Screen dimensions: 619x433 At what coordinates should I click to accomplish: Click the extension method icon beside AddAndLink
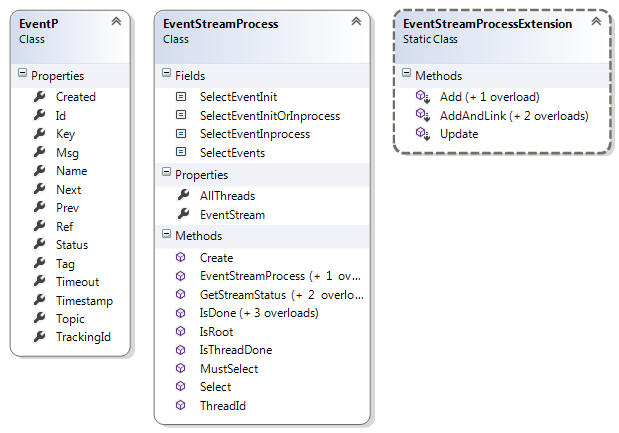[422, 115]
